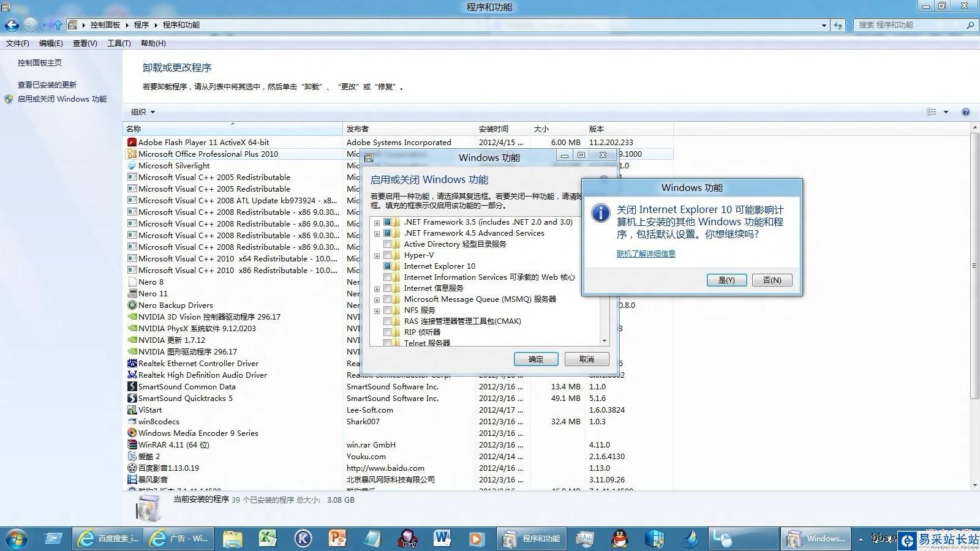Open the 工具(T) menu
This screenshot has width=980, height=551.
click(x=119, y=43)
